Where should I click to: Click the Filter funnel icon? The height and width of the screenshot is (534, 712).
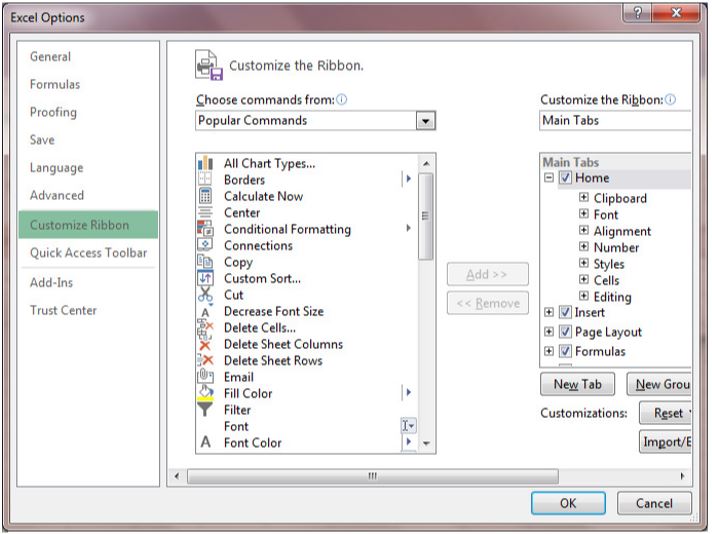pyautogui.click(x=205, y=409)
